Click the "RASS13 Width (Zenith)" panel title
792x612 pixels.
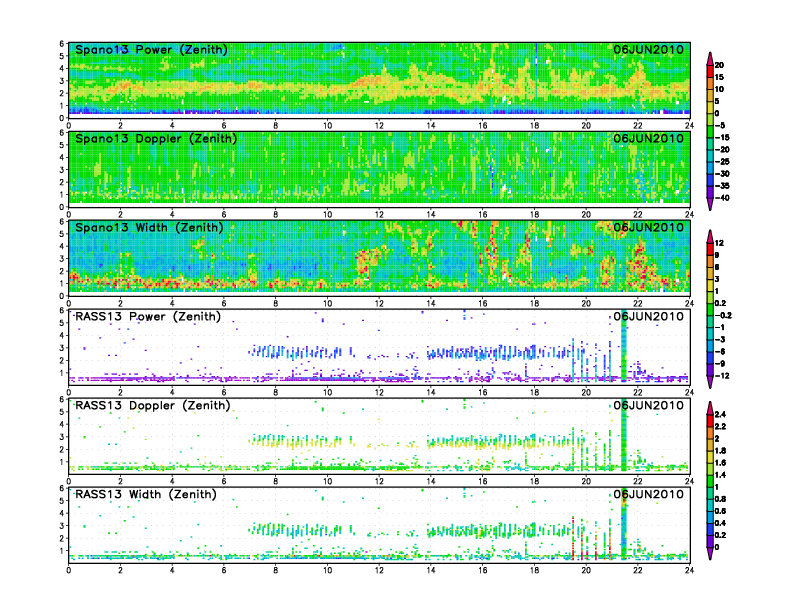[145, 494]
